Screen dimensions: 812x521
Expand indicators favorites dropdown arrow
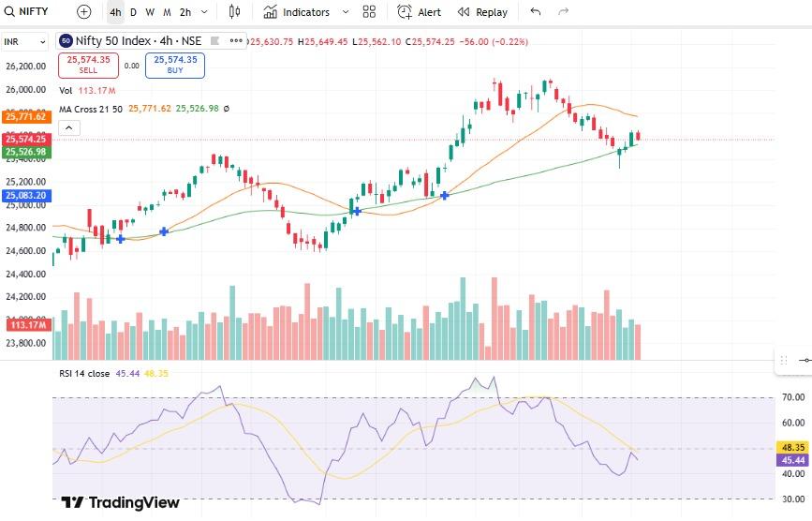click(346, 12)
